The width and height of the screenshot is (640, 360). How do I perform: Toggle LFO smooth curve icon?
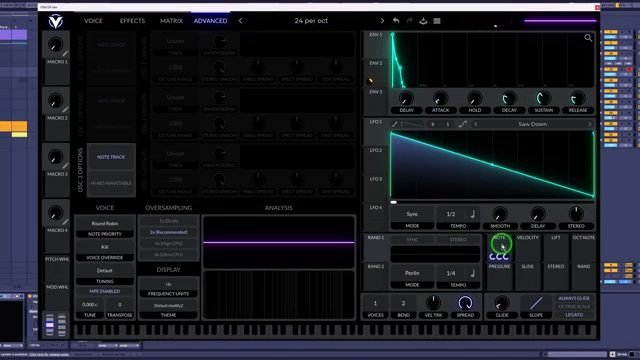(462, 124)
